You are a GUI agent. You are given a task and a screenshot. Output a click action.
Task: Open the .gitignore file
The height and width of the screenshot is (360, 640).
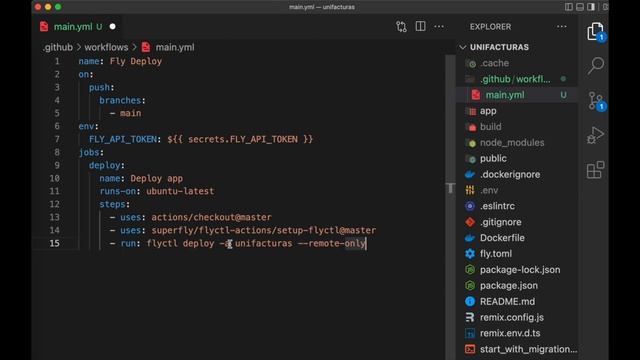[500, 222]
